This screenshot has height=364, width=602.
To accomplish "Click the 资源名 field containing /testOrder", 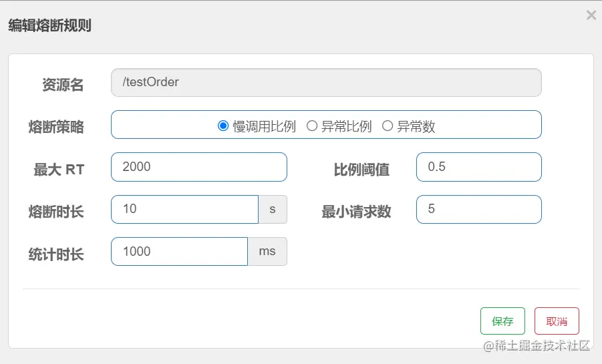I will pyautogui.click(x=326, y=83).
